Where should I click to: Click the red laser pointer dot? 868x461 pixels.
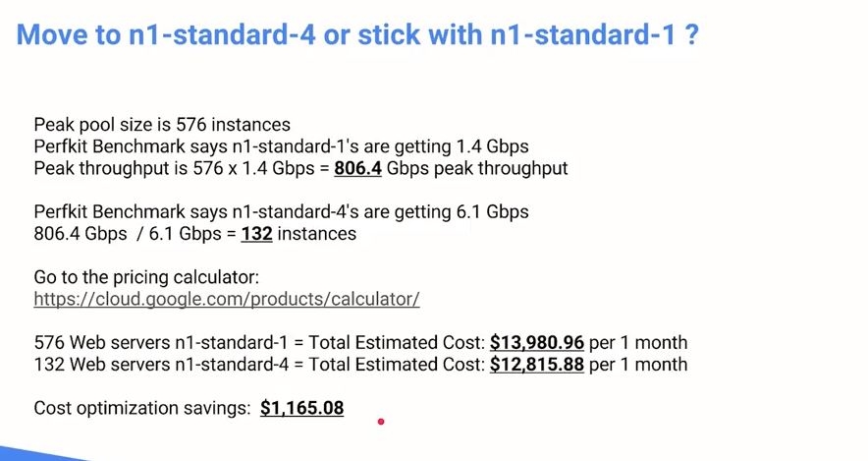(x=381, y=422)
